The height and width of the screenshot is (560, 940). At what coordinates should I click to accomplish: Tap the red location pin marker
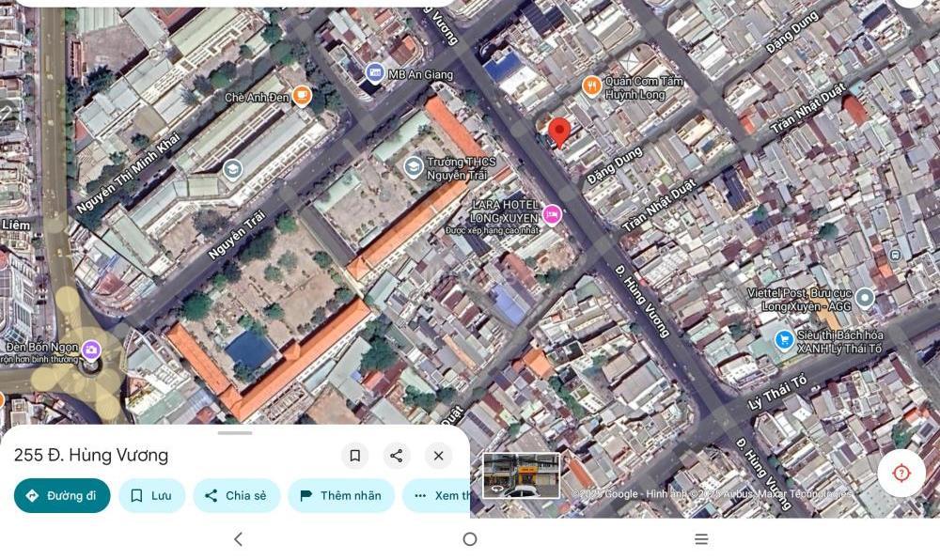559,132
